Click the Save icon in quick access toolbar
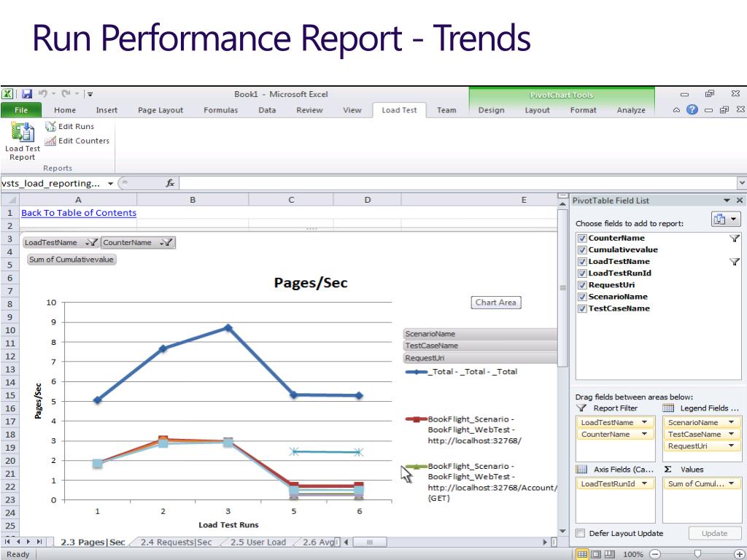Viewport: 747px width, 560px height. pyautogui.click(x=27, y=94)
